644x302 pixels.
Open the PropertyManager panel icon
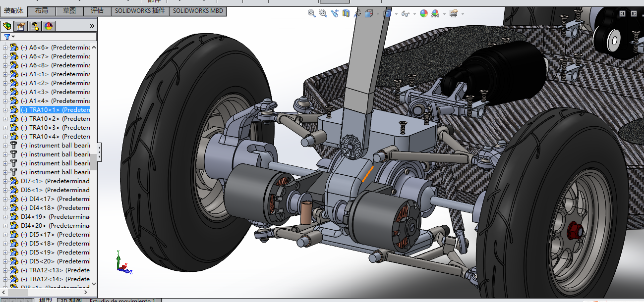(x=21, y=26)
